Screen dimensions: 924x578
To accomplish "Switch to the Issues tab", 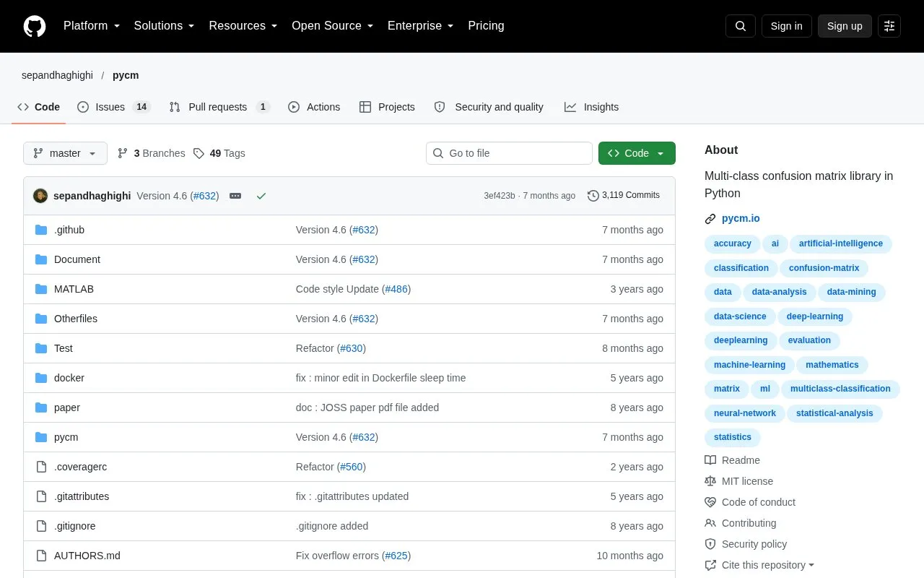I will 113,107.
